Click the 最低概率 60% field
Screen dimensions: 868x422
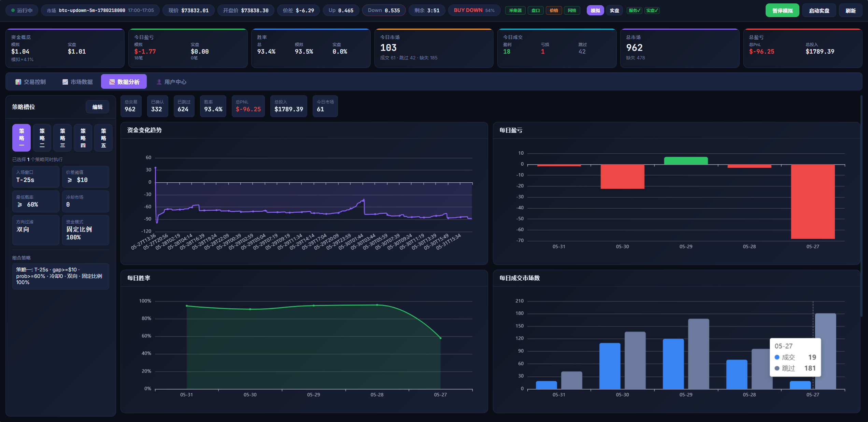pos(36,201)
